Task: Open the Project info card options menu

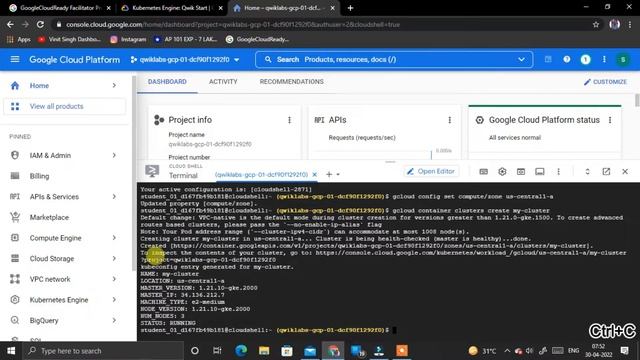Action: pos(289,120)
